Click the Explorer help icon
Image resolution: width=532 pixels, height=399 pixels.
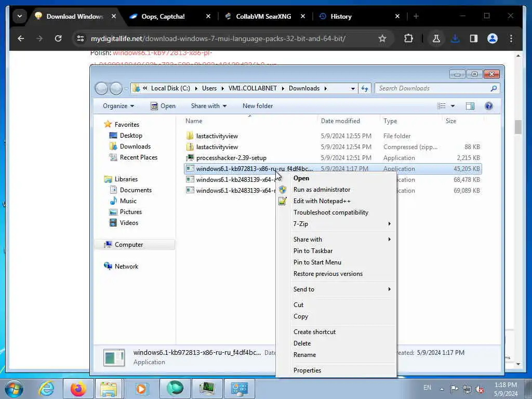point(488,106)
